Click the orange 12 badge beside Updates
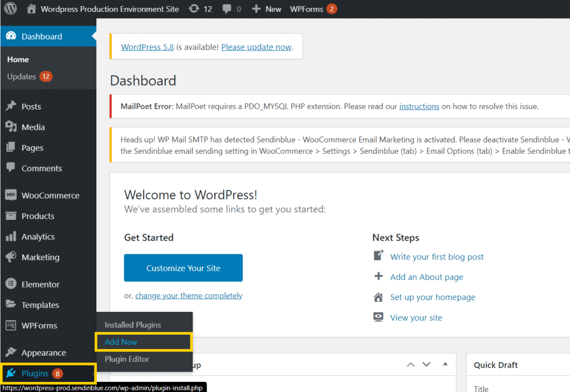The width and height of the screenshot is (570, 392). click(46, 76)
